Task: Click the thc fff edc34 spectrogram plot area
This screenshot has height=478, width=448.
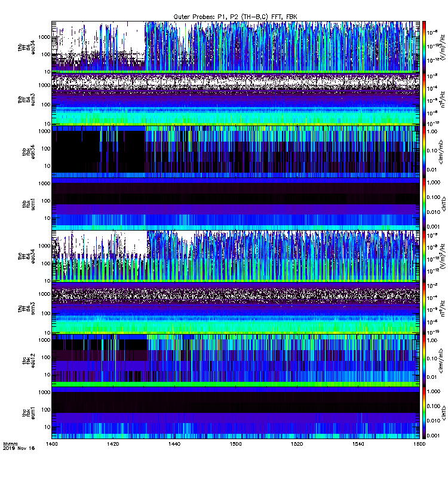Action: tap(235, 256)
